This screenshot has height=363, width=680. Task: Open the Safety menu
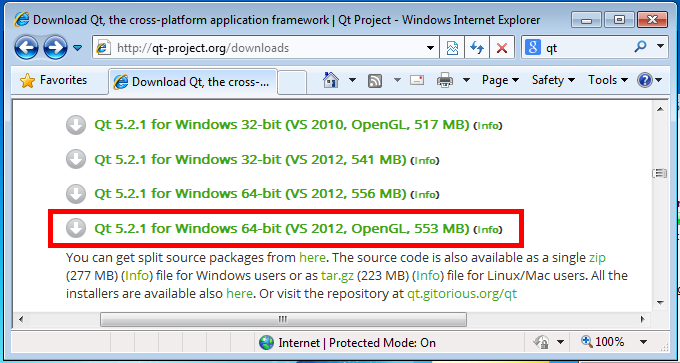(x=553, y=80)
